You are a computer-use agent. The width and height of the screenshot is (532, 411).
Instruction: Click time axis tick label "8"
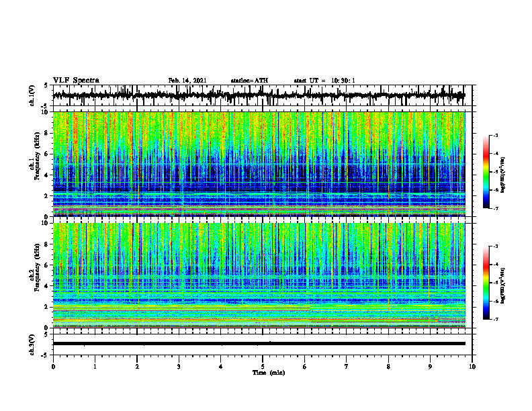coord(388,367)
